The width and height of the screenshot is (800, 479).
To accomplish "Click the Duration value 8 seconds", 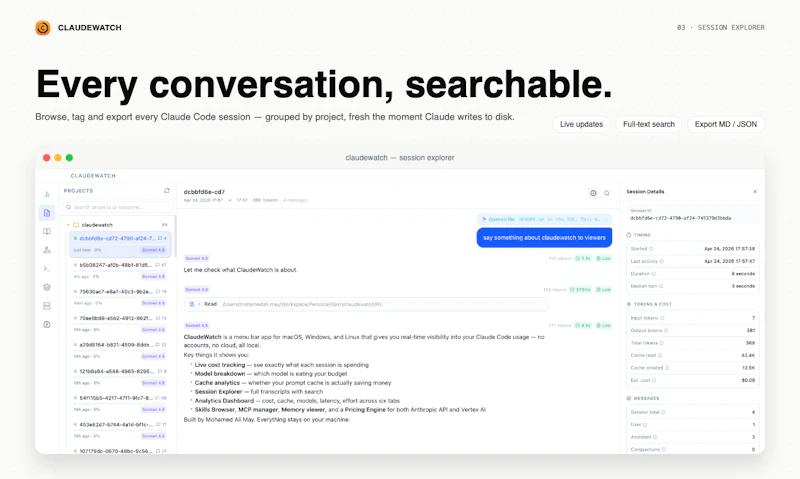I will click(x=743, y=274).
